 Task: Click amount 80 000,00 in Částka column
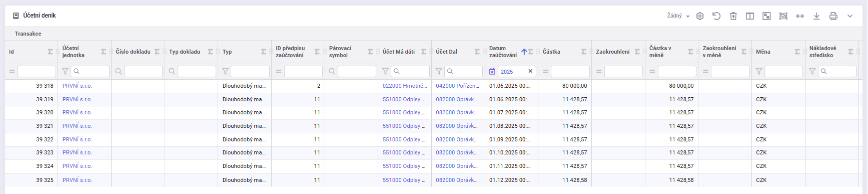[x=574, y=86]
